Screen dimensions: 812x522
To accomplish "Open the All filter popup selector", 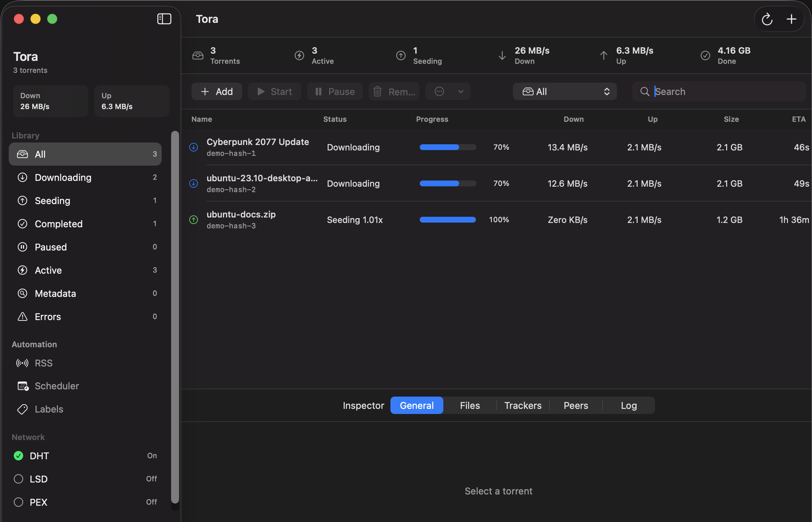I will pyautogui.click(x=565, y=91).
